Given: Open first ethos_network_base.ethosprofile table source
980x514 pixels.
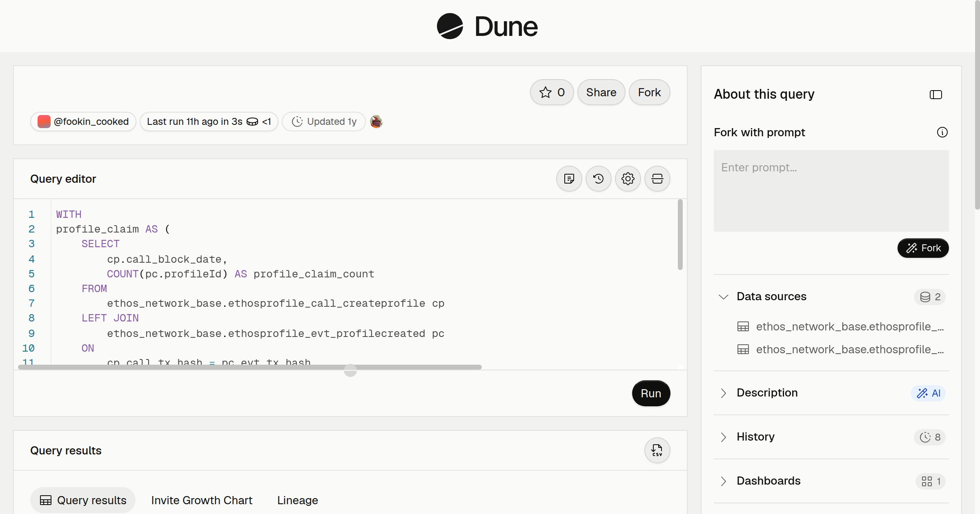Looking at the screenshot, I should (840, 326).
